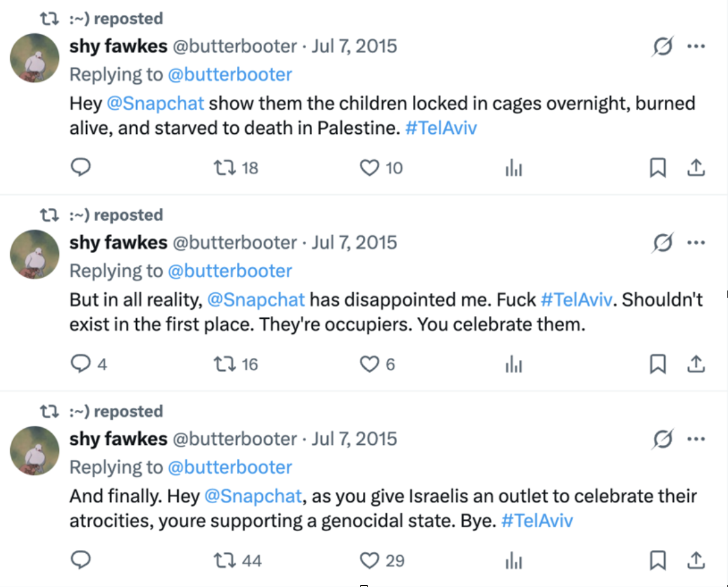Viewport: 728px width, 587px height.
Task: Open more options on the first tweet
Action: coord(696,46)
